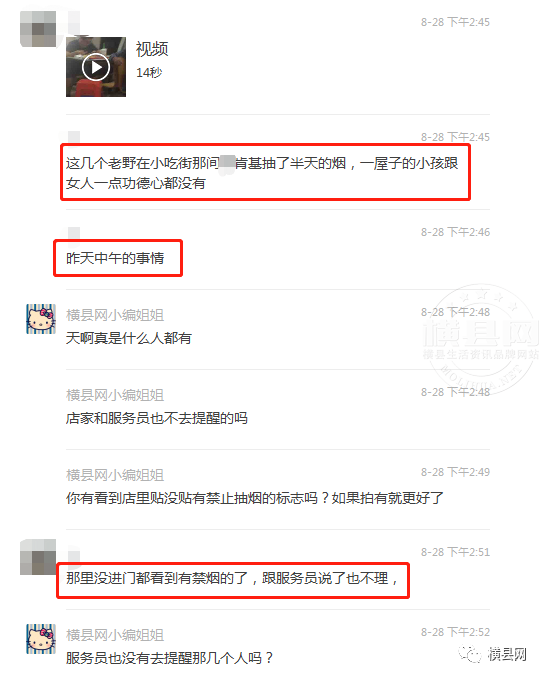Select message about 禁止抽烟的标志
This screenshot has height=679, width=544.
coord(255,498)
